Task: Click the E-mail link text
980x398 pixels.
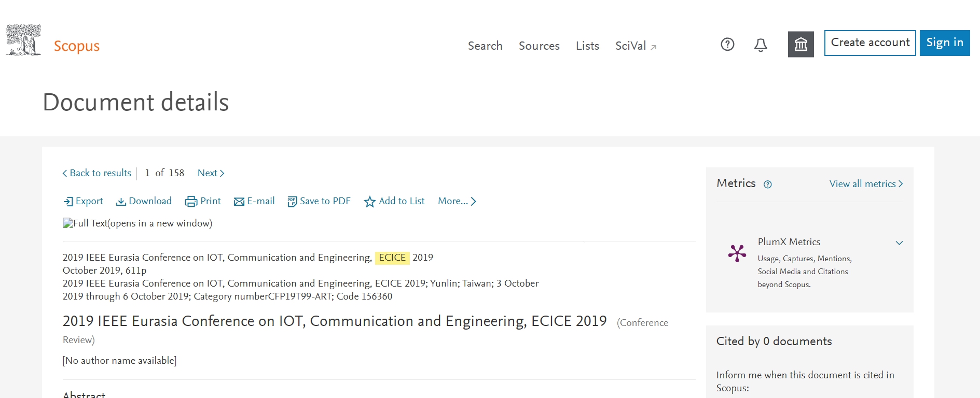Action: [x=261, y=201]
